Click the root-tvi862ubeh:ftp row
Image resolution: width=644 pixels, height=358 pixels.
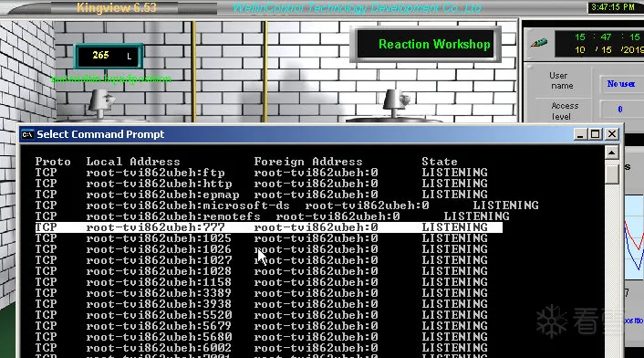point(261,173)
